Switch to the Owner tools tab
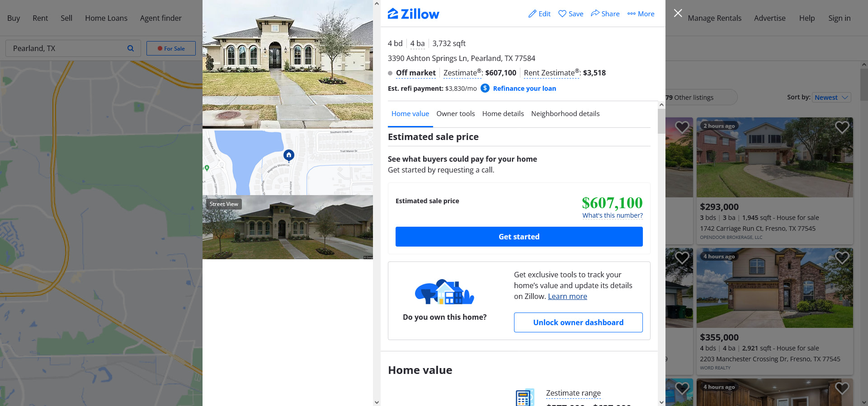The image size is (868, 406). [x=455, y=114]
